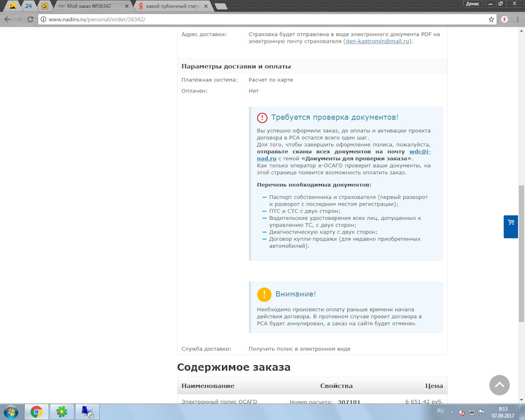Screen dimensions: 525x420
Task: Click the yellow exclamation 'Внимание!' icon
Action: [x=264, y=294]
